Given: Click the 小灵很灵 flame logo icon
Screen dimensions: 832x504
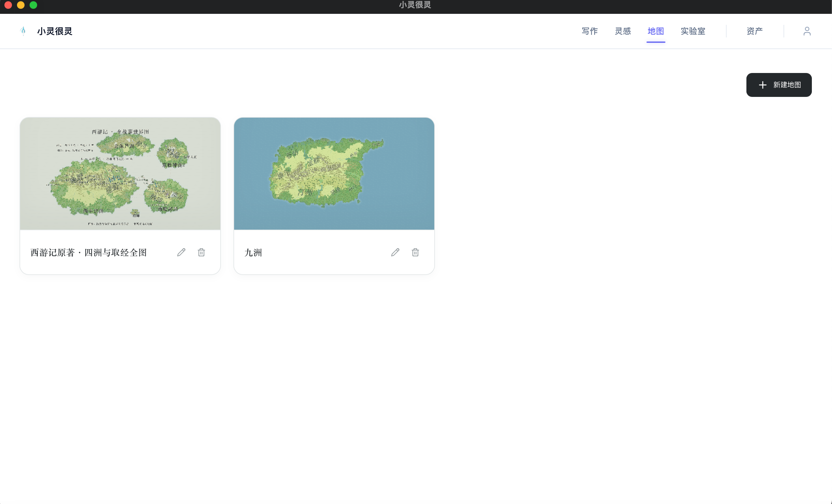Looking at the screenshot, I should pyautogui.click(x=23, y=31).
